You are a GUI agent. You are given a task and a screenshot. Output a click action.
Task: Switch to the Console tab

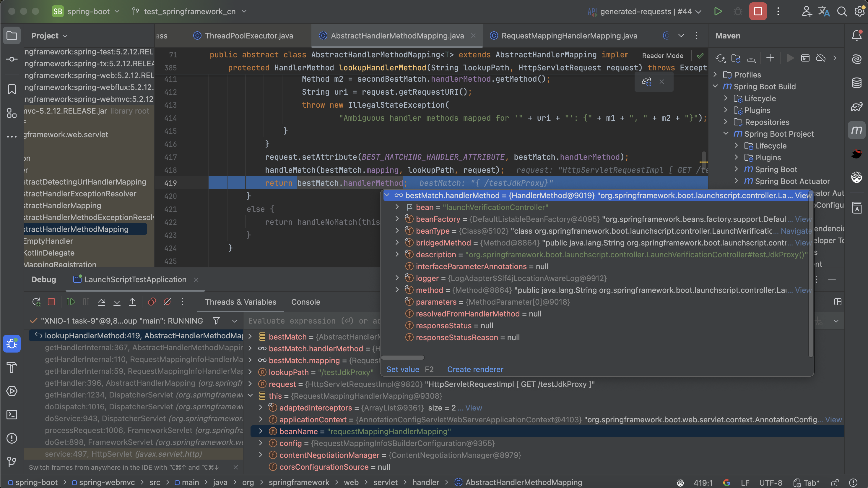pos(305,302)
